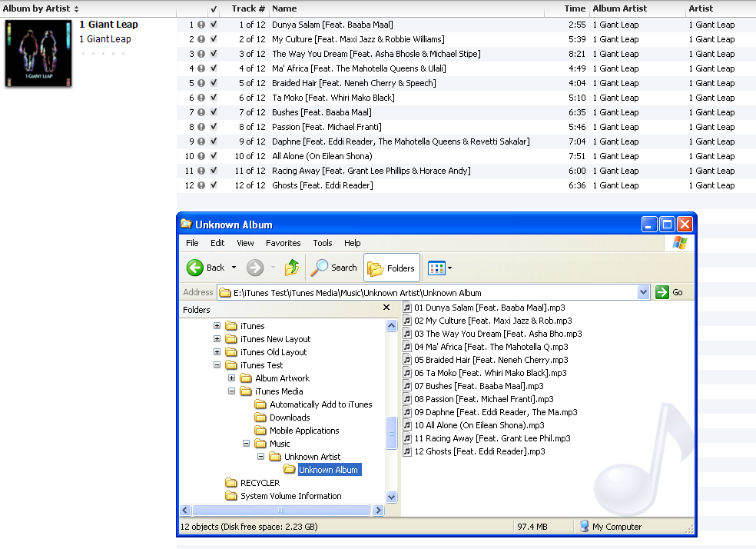Uncheck the Ma' Africa track checkbox

point(214,68)
